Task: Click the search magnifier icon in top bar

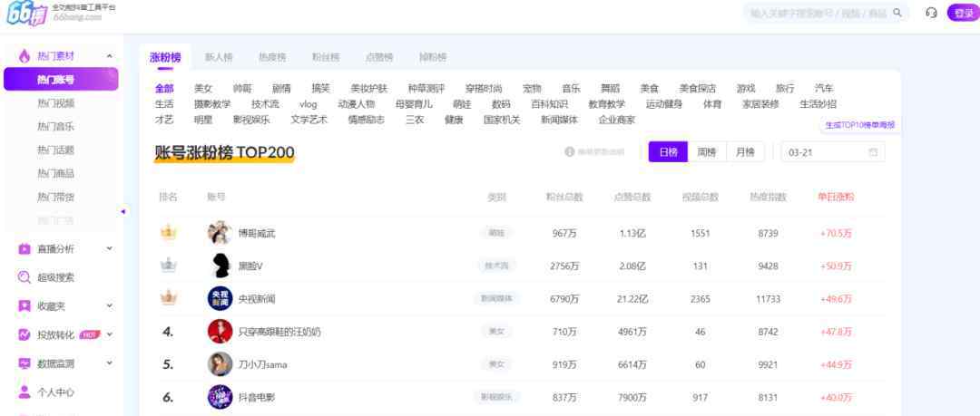Action: click(897, 13)
